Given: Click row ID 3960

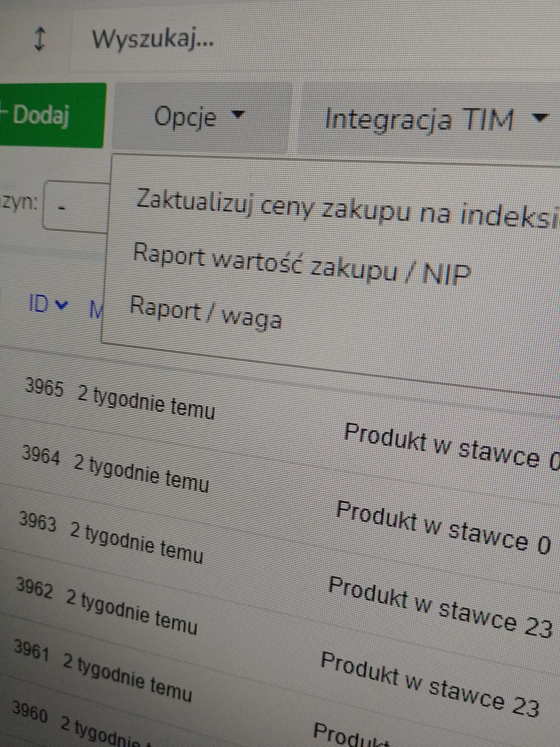Looking at the screenshot, I should click(30, 712).
